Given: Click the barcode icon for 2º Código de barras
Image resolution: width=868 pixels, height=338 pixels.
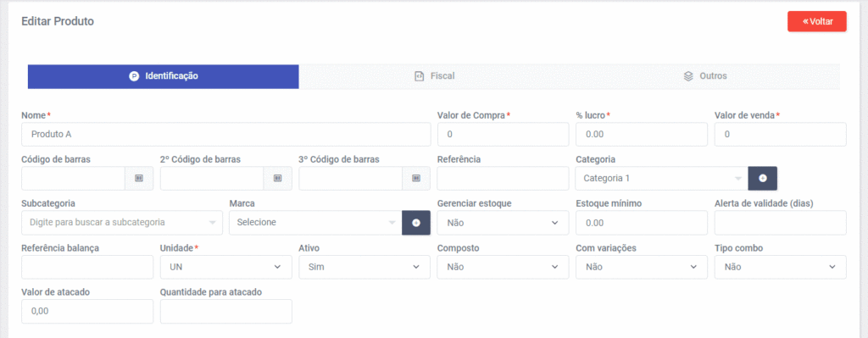Looking at the screenshot, I should click(x=278, y=178).
